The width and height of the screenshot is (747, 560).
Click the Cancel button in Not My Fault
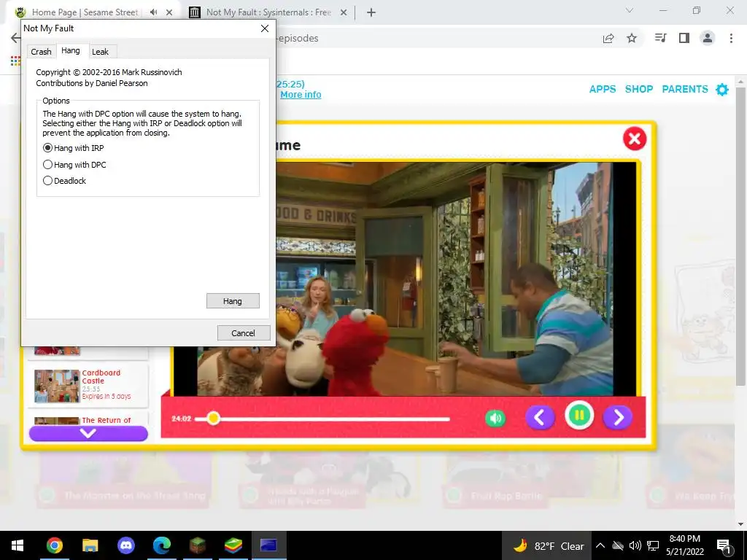(244, 332)
